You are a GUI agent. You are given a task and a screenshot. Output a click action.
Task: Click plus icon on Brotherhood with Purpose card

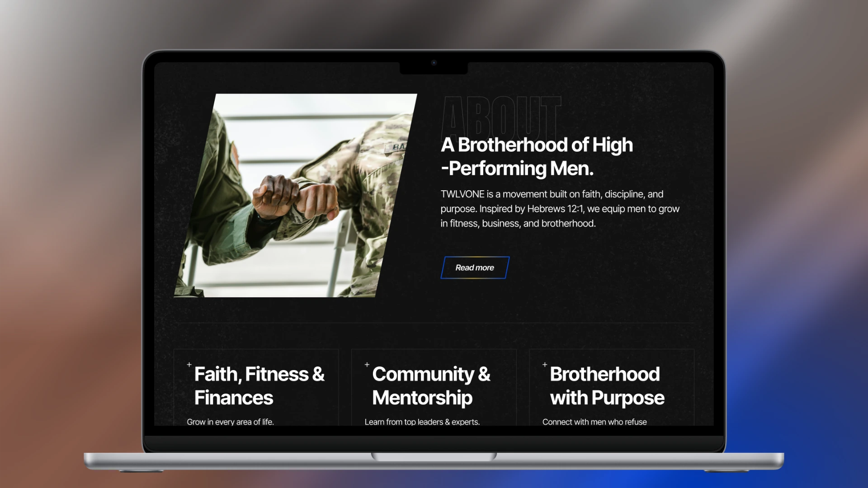(545, 365)
